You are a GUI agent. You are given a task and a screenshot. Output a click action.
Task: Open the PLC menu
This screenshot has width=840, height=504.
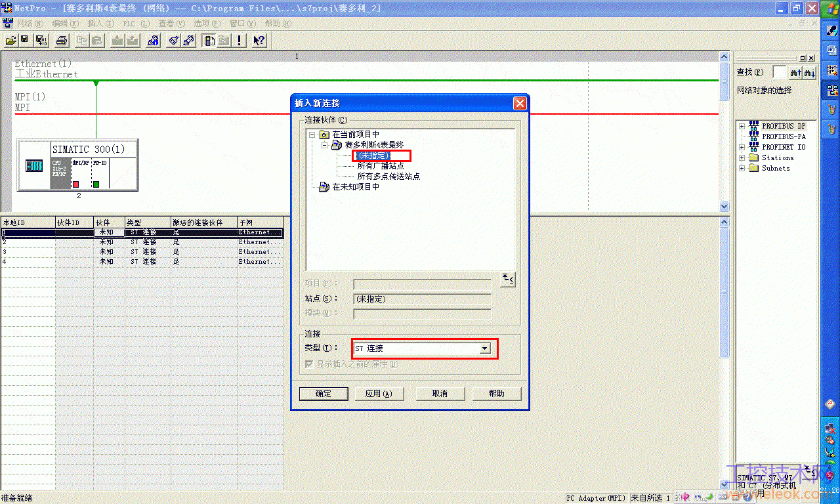point(136,23)
